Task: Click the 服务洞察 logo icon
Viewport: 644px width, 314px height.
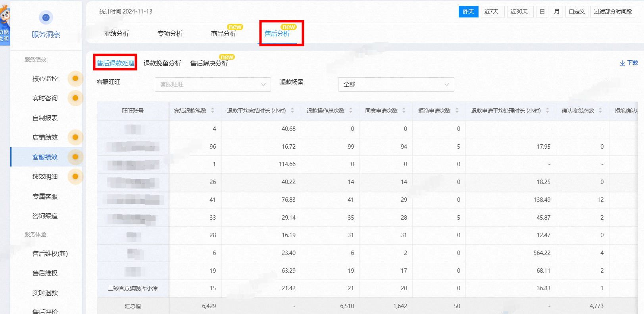Action: (46, 17)
